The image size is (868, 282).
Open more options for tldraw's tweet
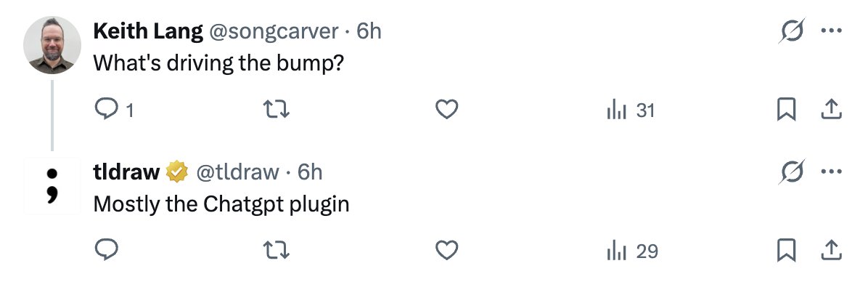[831, 172]
